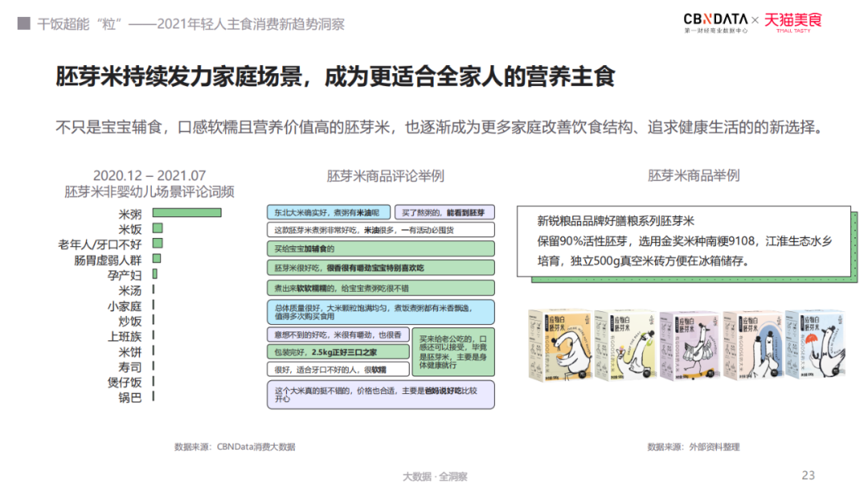The height and width of the screenshot is (493, 868).
Task: Click the comment 买了熬粥的，能看到胚芽
Action: pyautogui.click(x=444, y=212)
